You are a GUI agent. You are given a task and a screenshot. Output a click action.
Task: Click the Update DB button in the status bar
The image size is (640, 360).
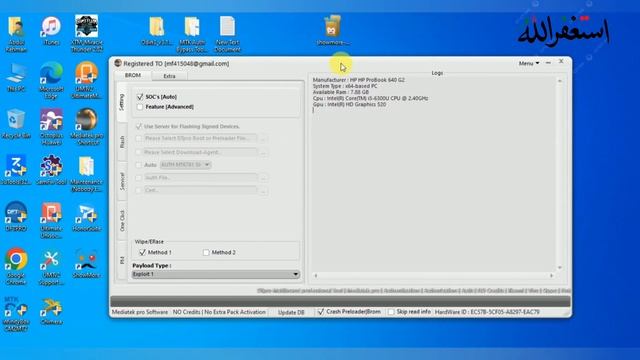click(291, 312)
